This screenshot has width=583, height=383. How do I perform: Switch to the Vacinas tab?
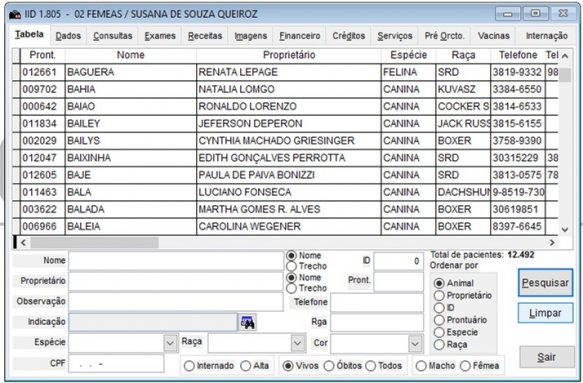[493, 36]
